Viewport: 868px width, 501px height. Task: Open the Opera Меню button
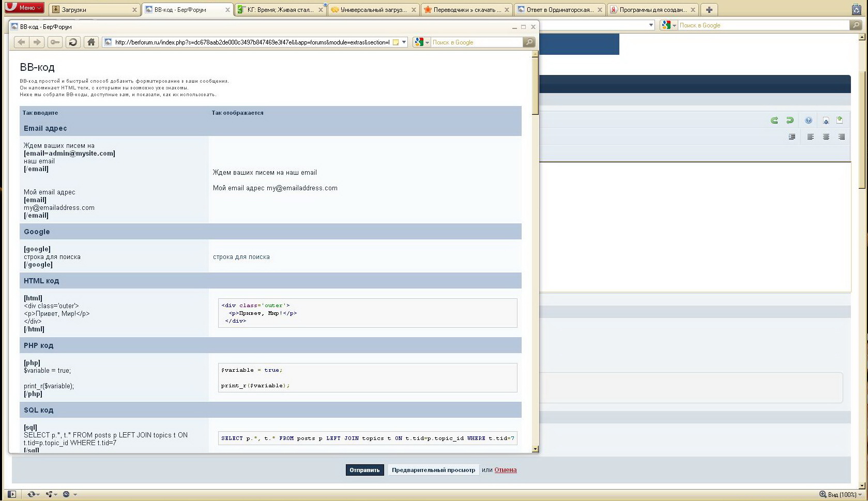click(x=24, y=7)
